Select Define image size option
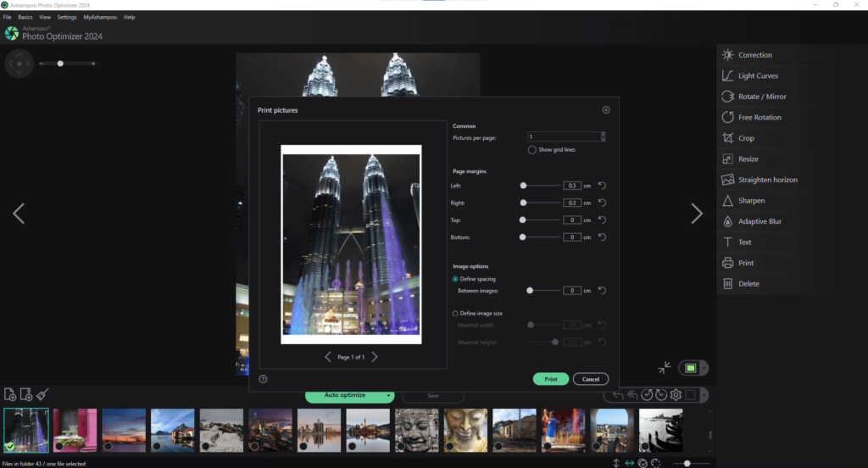The image size is (868, 468). pos(455,314)
